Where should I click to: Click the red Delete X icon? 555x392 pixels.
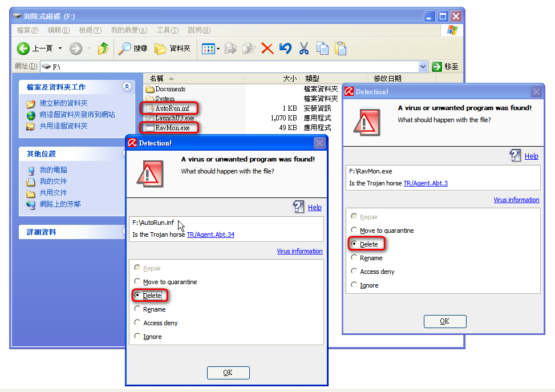268,49
